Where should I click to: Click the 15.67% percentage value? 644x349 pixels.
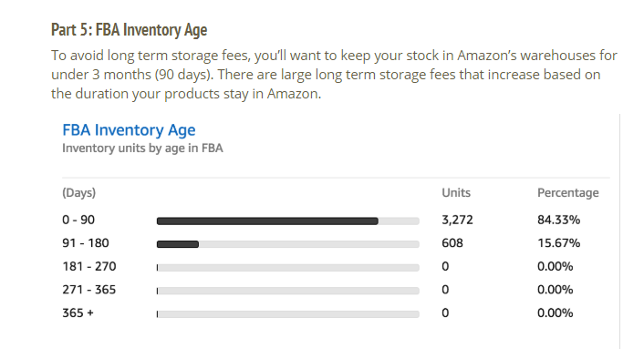[558, 243]
